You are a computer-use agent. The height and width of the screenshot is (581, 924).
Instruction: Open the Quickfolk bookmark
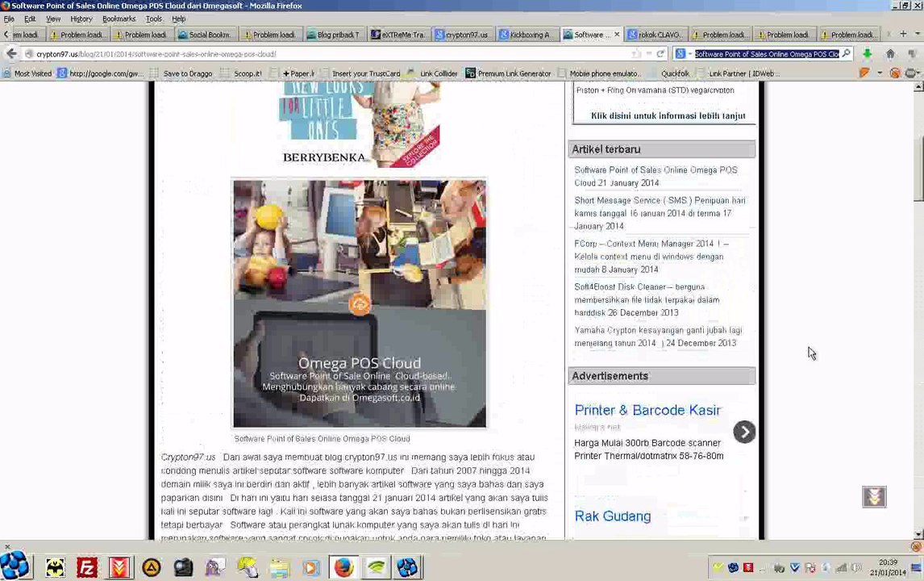coord(670,73)
